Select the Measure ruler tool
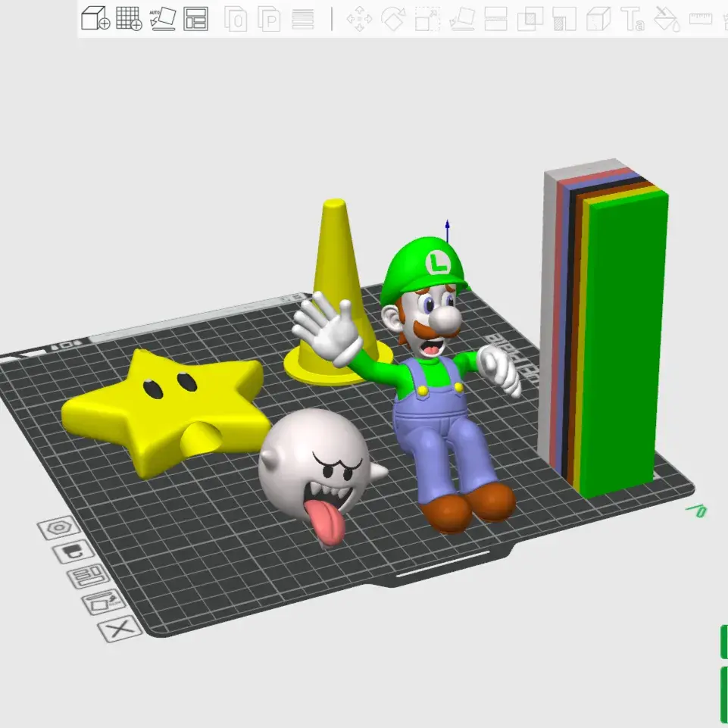The image size is (728, 728). [701, 19]
